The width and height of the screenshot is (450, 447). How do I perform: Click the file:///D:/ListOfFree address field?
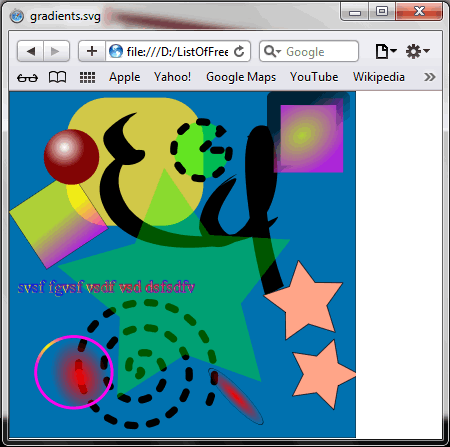click(178, 51)
